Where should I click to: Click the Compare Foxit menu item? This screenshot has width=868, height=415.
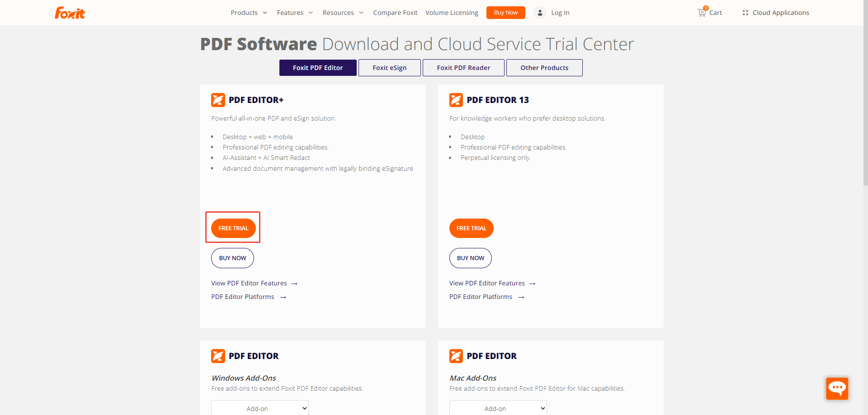tap(395, 13)
